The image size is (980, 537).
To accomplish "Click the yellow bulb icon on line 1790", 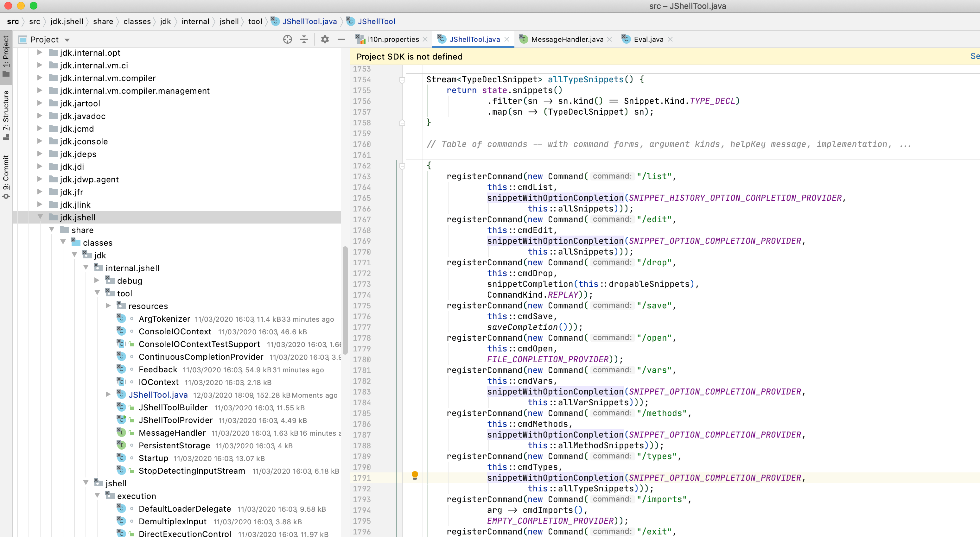I will coord(414,476).
